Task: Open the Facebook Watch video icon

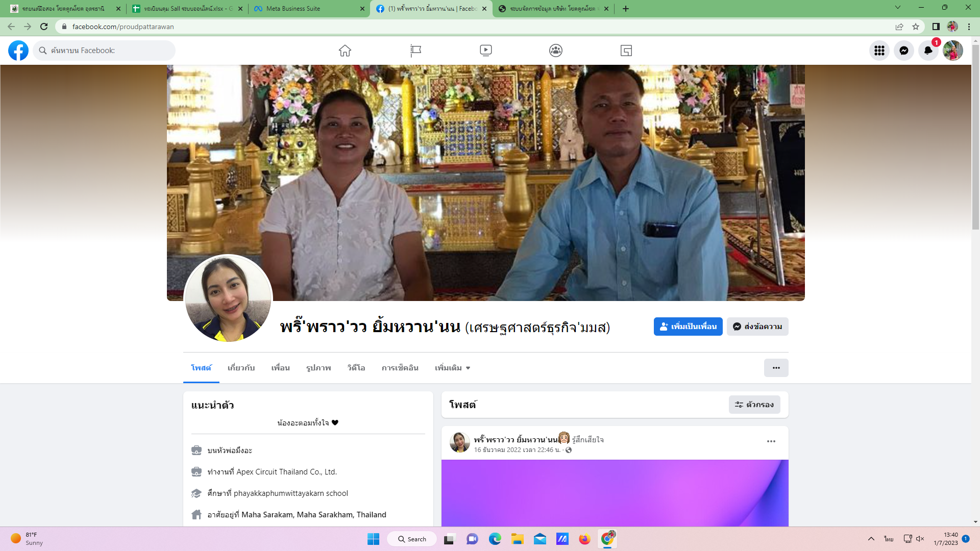Action: coord(485,51)
